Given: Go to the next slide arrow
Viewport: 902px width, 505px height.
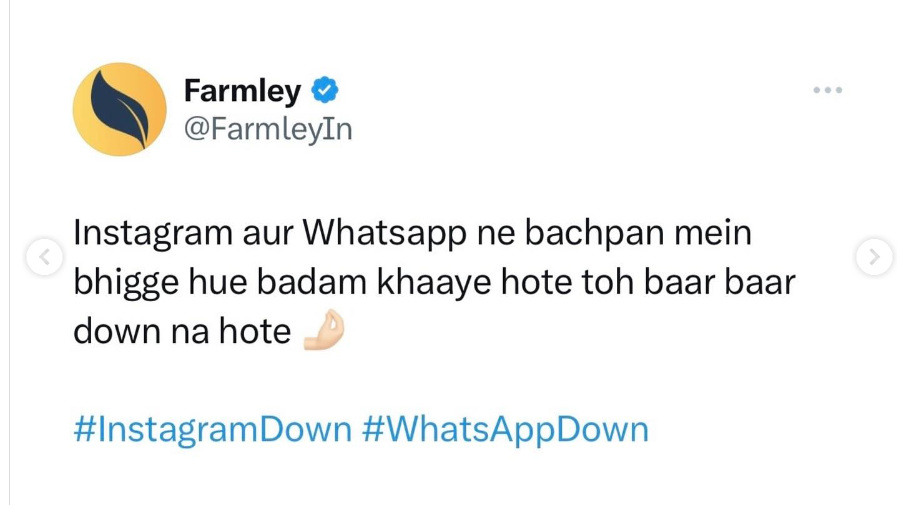Looking at the screenshot, I should (874, 257).
